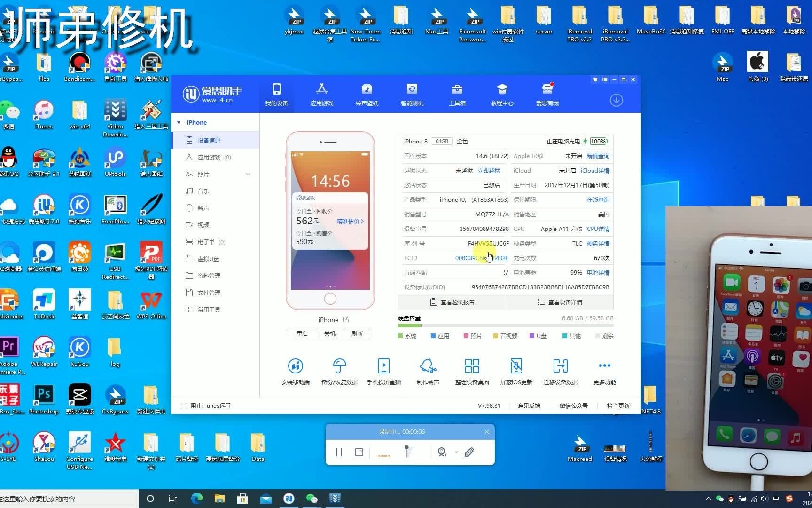The image size is (812, 508).
Task: Open the 精确查询 Apple ID link
Action: tap(598, 156)
